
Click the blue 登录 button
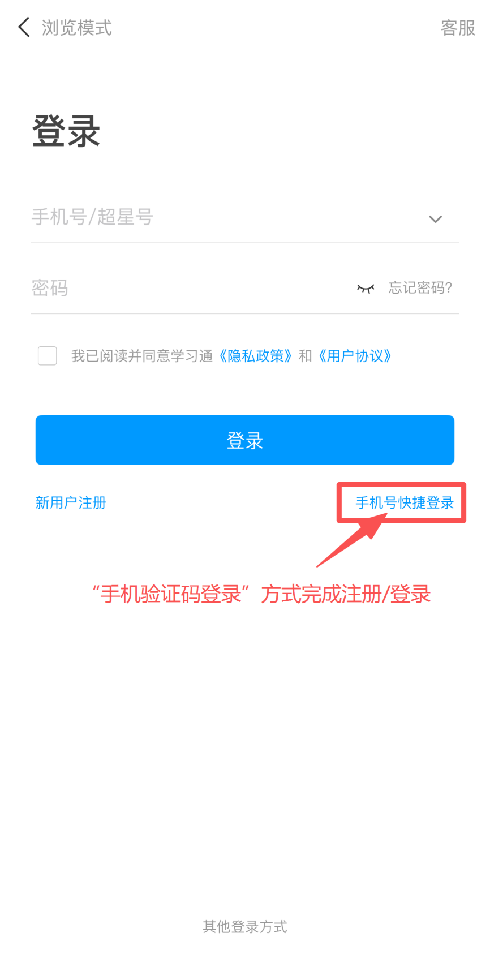(245, 440)
